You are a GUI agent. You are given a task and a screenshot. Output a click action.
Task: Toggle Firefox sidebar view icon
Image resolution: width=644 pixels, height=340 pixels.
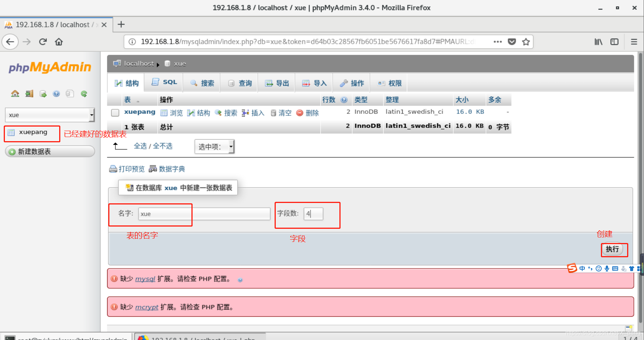click(x=614, y=42)
